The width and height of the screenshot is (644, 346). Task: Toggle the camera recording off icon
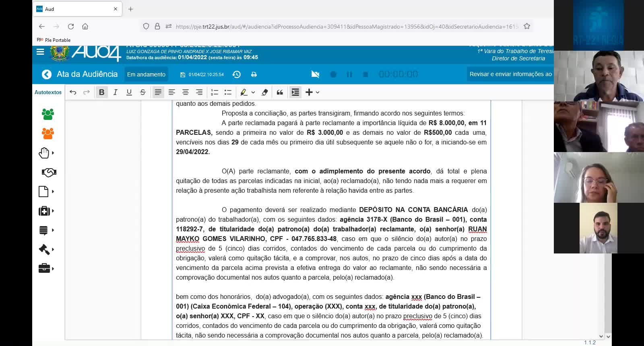(315, 74)
